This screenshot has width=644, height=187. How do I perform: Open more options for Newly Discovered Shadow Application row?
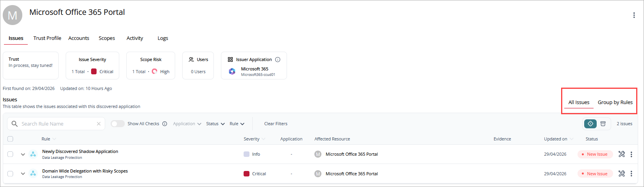631,154
